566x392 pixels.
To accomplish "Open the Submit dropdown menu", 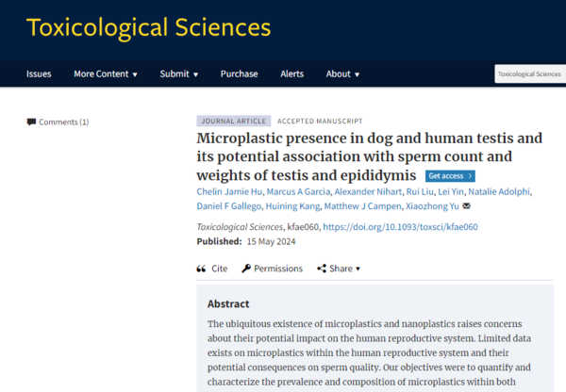I will (x=179, y=73).
